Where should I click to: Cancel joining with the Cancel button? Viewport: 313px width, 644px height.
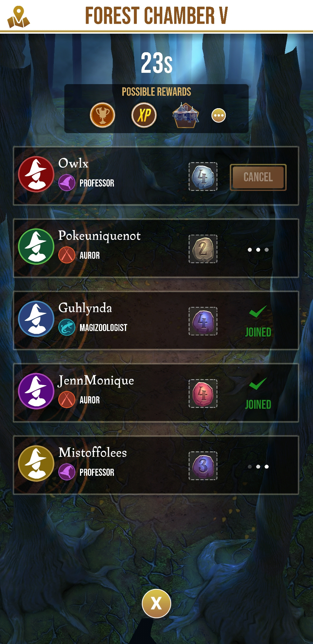click(x=258, y=177)
